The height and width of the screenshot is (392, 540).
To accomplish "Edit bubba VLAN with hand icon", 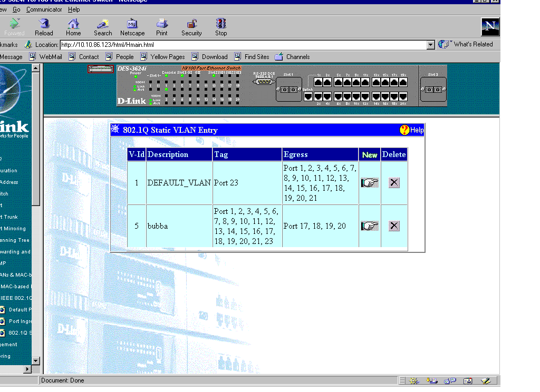I will tap(369, 226).
